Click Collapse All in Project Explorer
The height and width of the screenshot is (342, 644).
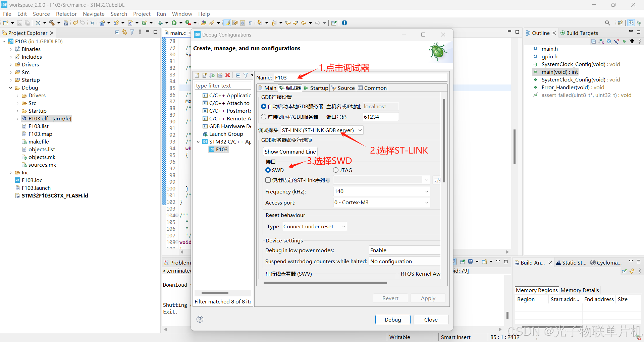117,32
